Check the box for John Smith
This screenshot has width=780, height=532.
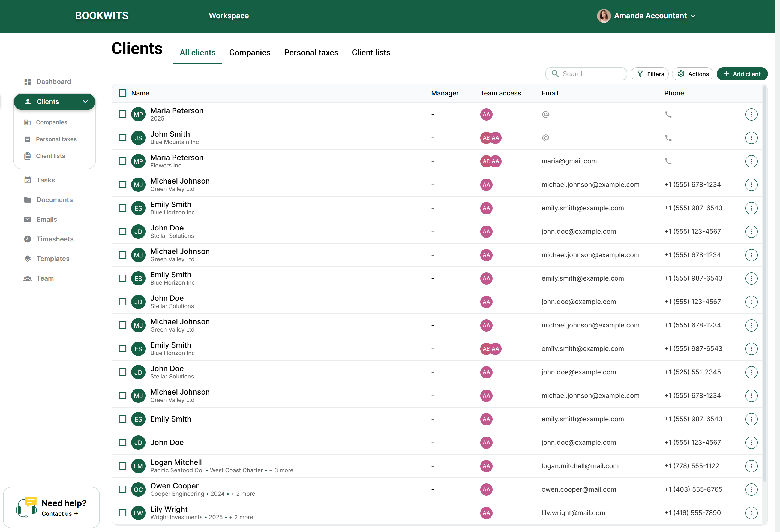(122, 138)
